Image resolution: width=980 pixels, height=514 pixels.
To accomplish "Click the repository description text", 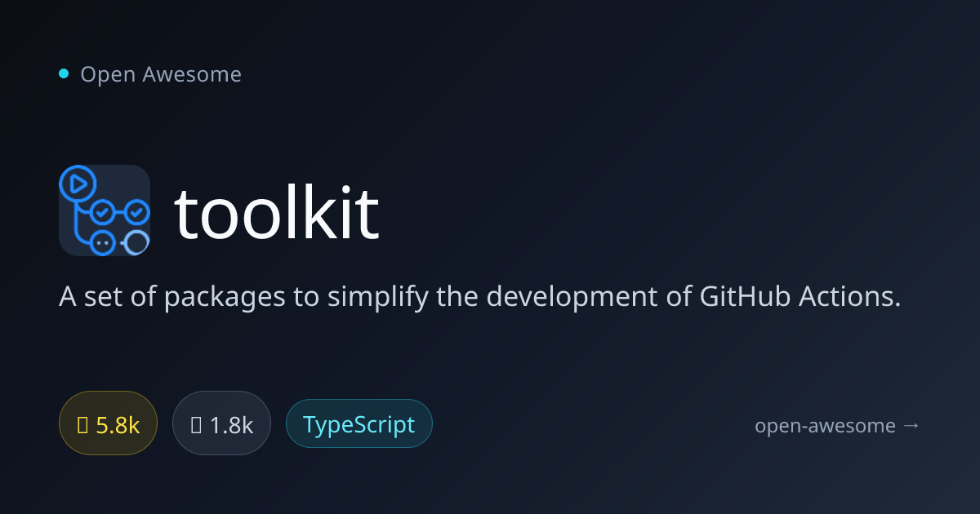I will coord(480,297).
